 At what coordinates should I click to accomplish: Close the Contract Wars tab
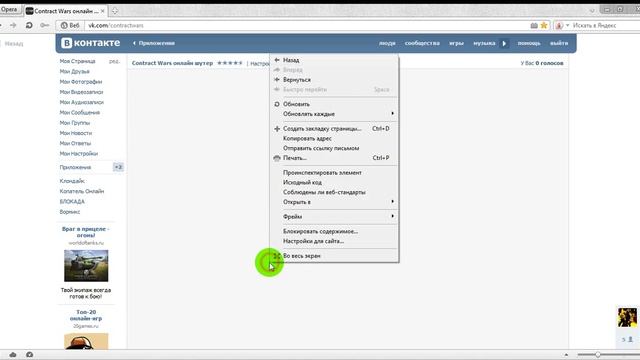pos(102,11)
